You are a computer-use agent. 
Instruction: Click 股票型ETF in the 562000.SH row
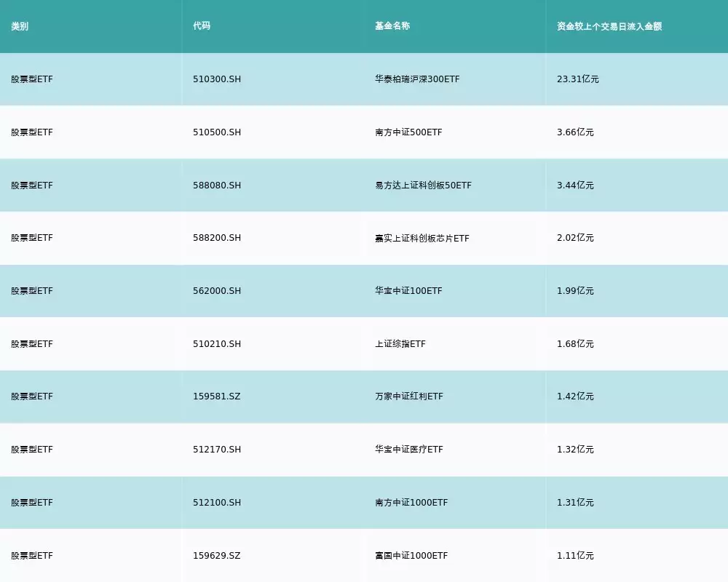[32, 291]
